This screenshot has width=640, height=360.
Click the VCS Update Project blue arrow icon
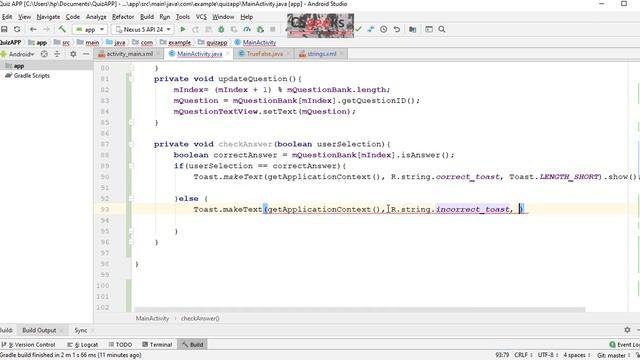(x=371, y=29)
